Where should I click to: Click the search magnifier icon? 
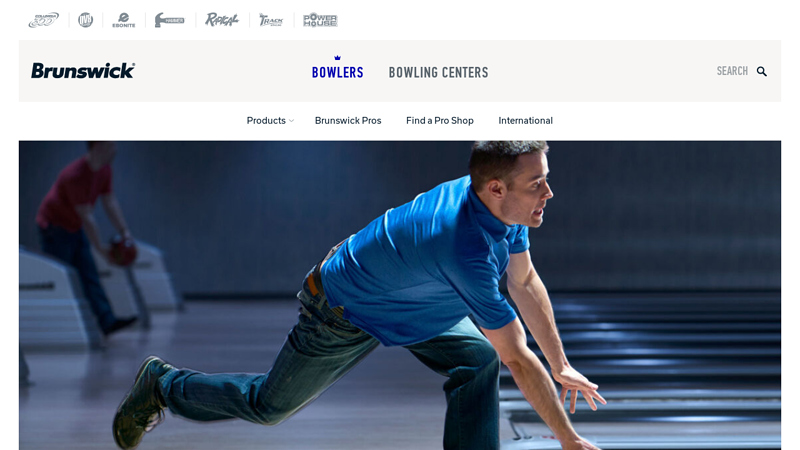coord(762,71)
